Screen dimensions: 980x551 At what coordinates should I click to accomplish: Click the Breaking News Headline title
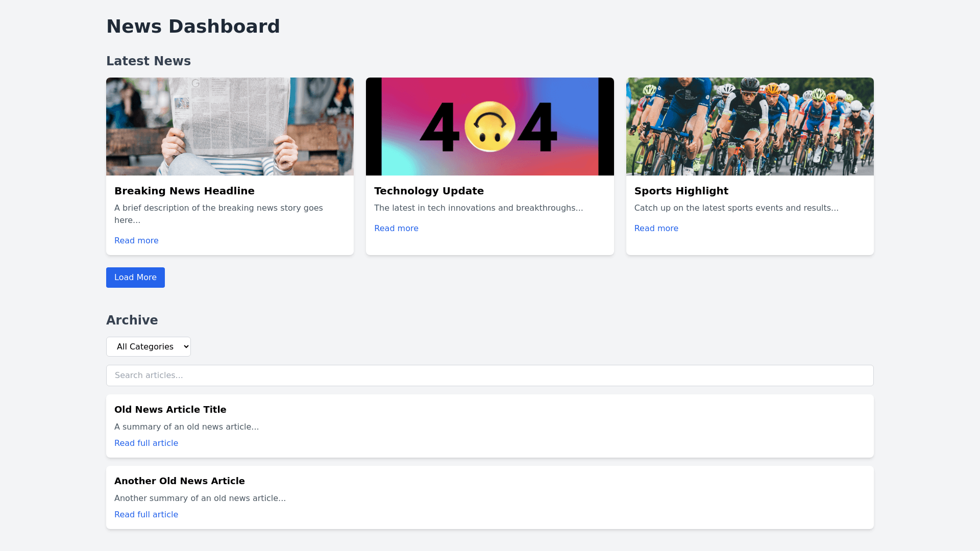[x=184, y=191]
